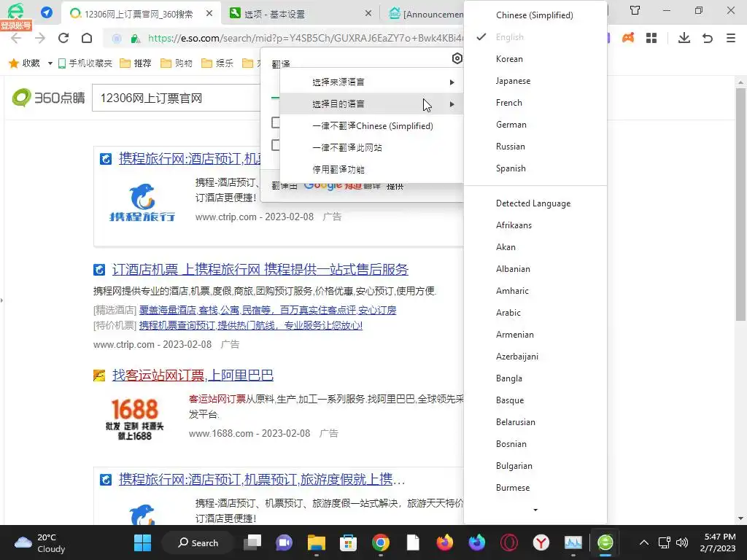Click the favorites star icon
Screen dimensions: 747x560
[x=14, y=63]
